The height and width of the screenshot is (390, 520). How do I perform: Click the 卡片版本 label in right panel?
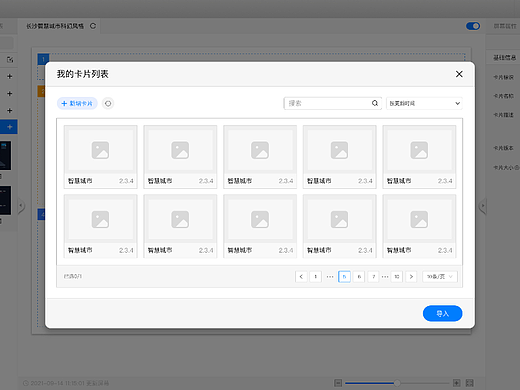503,148
